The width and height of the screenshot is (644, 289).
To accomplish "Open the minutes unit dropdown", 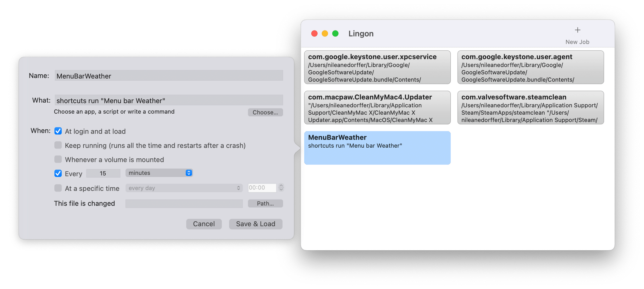I will pos(159,173).
